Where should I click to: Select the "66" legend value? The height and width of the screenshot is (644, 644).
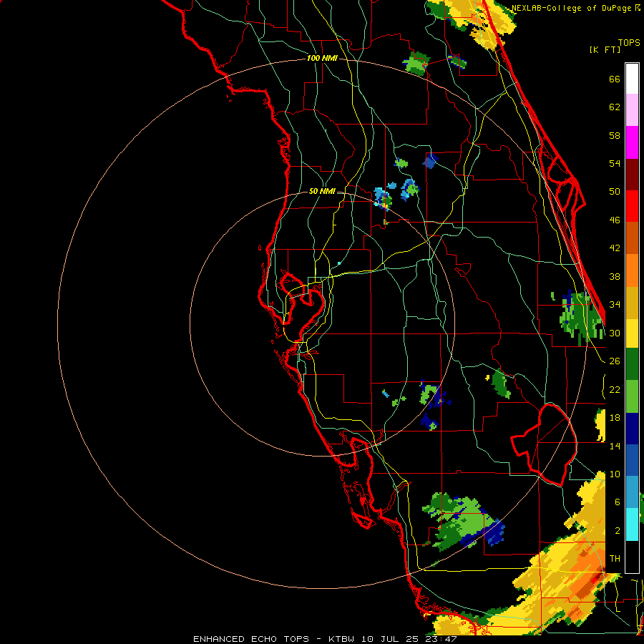[x=615, y=79]
